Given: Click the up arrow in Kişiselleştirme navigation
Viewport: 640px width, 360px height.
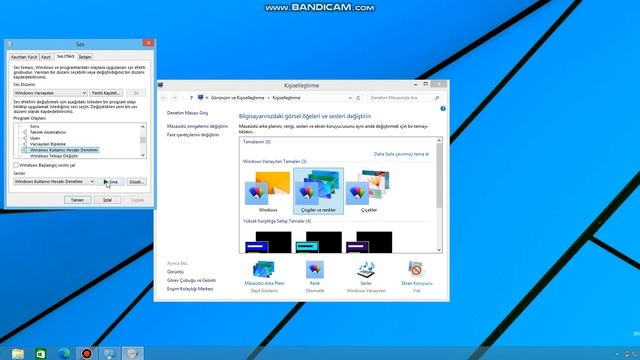Looking at the screenshot, I should coord(191,98).
